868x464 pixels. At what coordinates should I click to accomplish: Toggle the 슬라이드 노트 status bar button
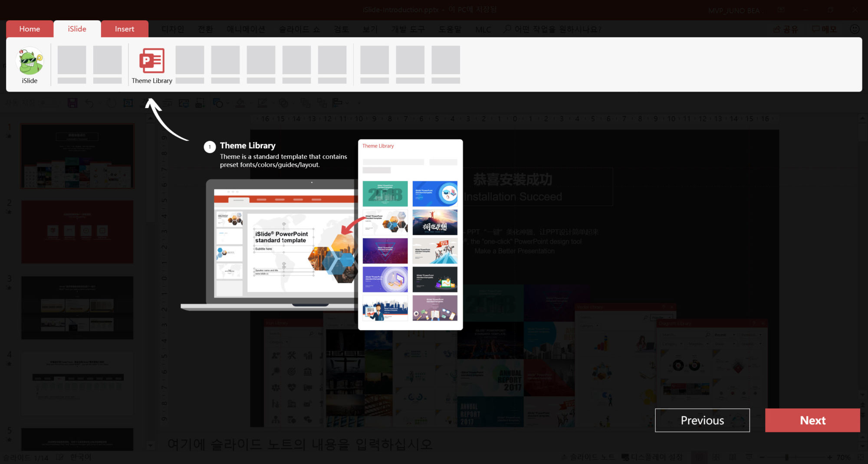pyautogui.click(x=588, y=457)
